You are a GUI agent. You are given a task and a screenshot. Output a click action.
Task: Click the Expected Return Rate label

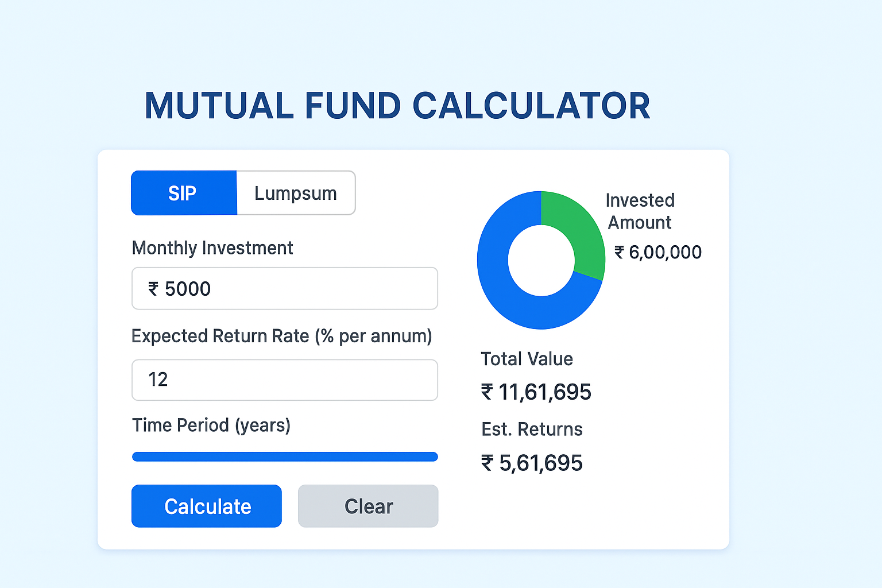click(x=282, y=336)
